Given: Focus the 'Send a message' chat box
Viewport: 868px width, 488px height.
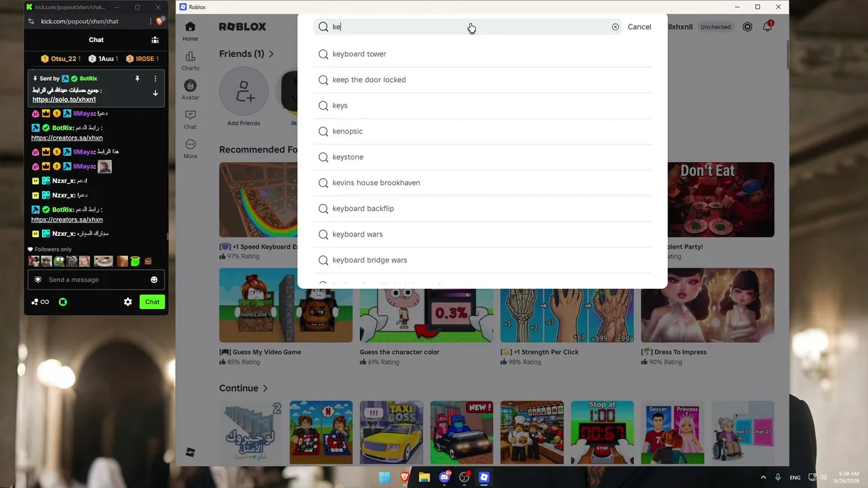Looking at the screenshot, I should [96, 280].
